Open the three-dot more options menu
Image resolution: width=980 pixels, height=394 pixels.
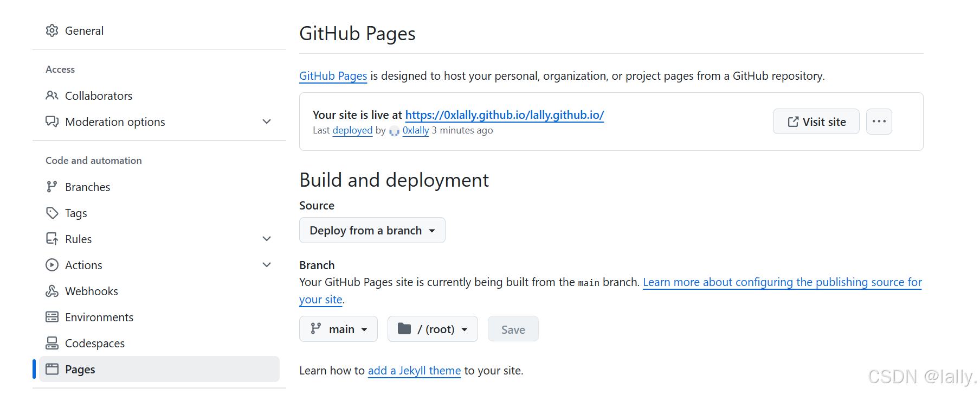coord(879,122)
